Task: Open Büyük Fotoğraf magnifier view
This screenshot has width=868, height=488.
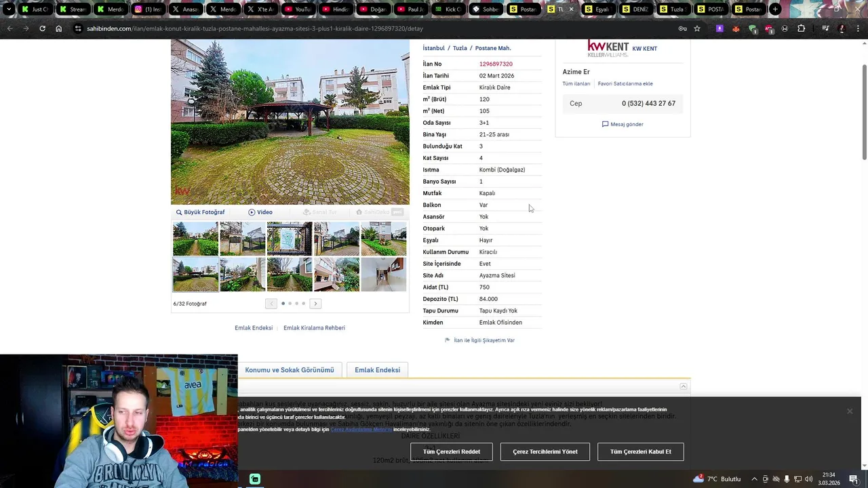Action: 200,212
